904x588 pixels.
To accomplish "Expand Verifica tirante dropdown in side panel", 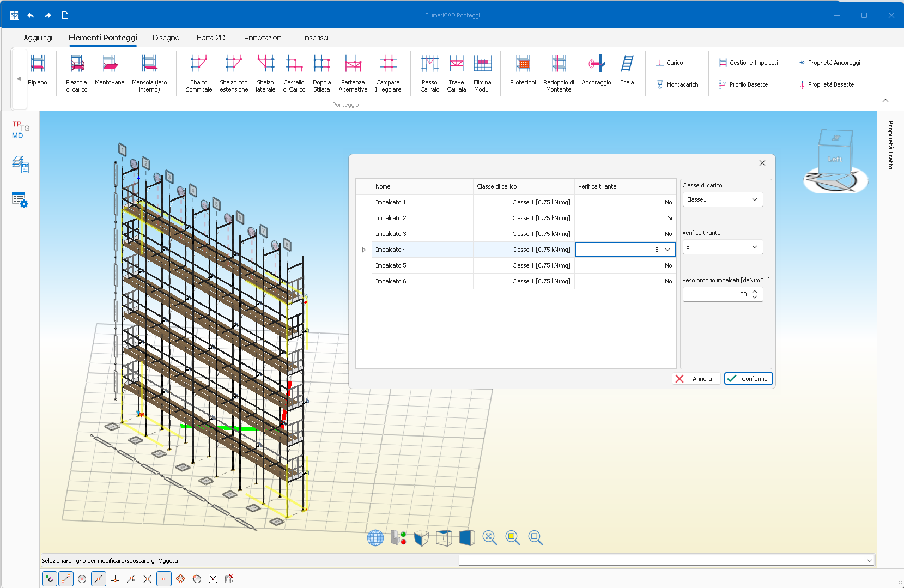I will coord(723,247).
